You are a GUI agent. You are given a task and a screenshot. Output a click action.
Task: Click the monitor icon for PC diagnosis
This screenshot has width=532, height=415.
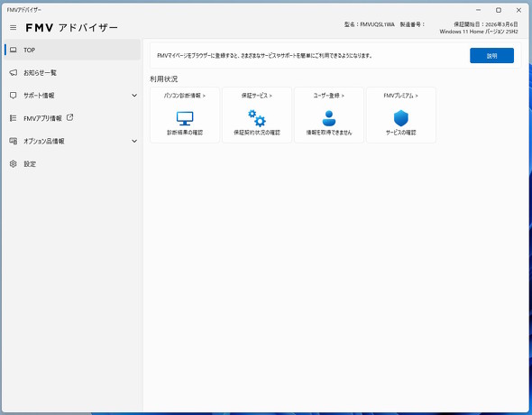pyautogui.click(x=185, y=118)
